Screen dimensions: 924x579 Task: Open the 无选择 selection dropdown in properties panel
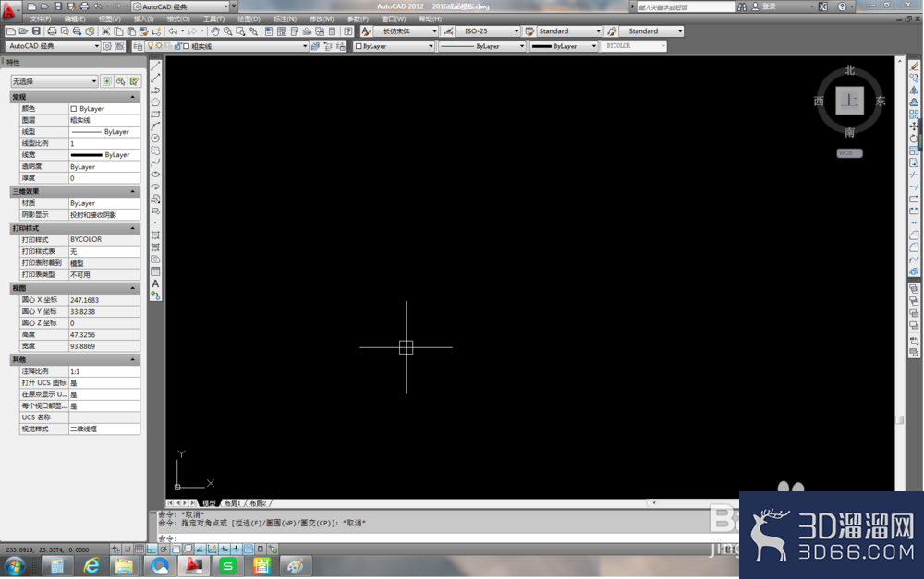[55, 81]
